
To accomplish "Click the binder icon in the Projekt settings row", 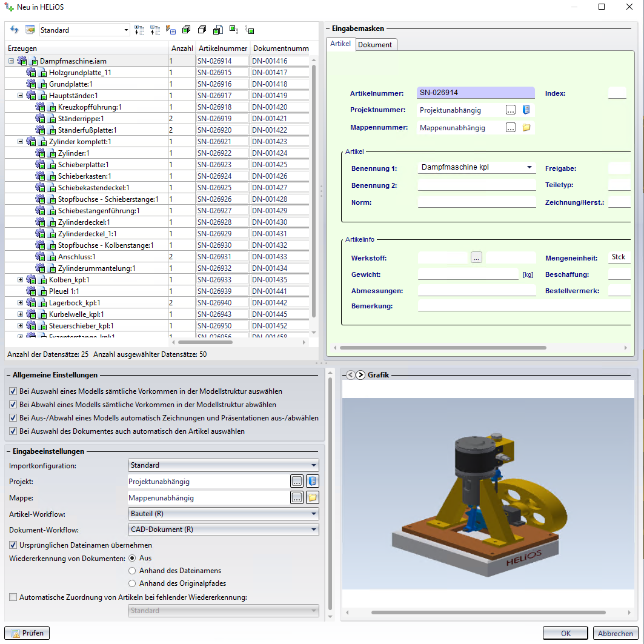I will coord(313,482).
